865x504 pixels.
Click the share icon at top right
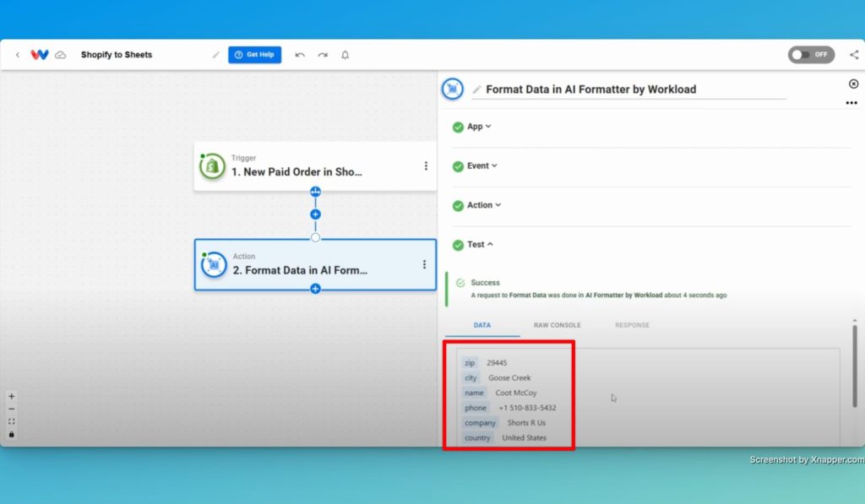(x=854, y=55)
